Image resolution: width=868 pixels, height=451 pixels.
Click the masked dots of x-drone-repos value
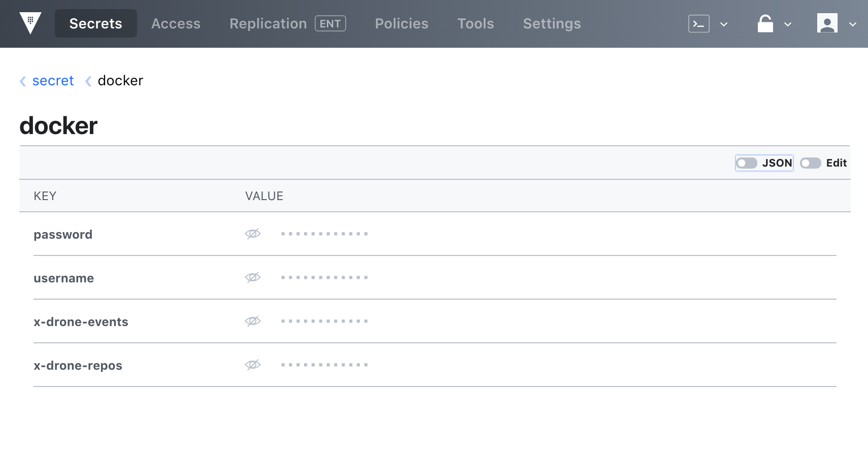tap(324, 365)
